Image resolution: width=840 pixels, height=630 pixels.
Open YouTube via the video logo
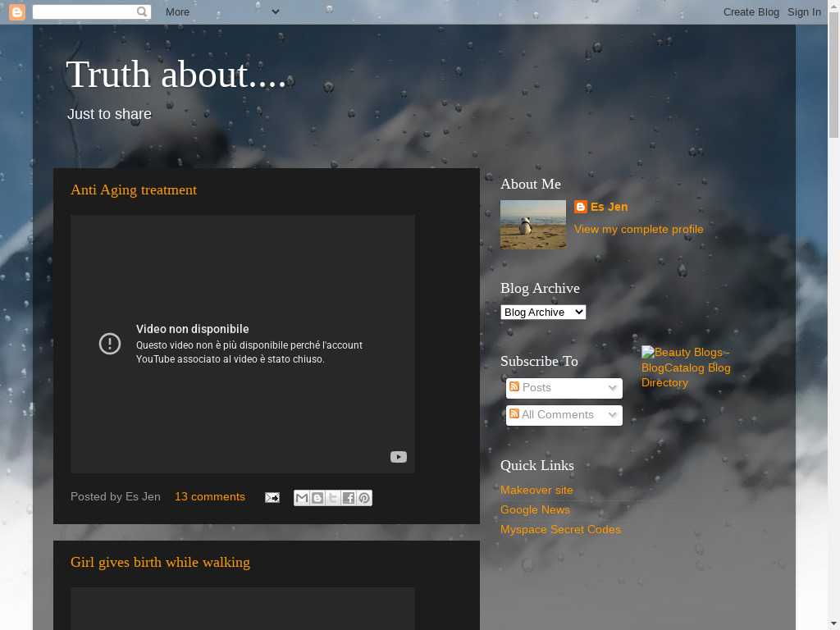coord(398,457)
